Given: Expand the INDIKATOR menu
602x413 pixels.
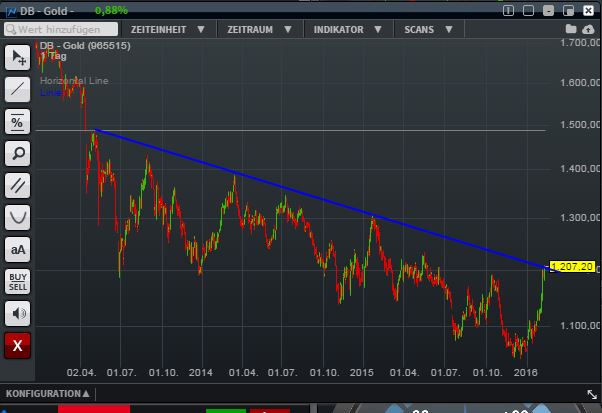Looking at the screenshot, I should click(x=347, y=30).
